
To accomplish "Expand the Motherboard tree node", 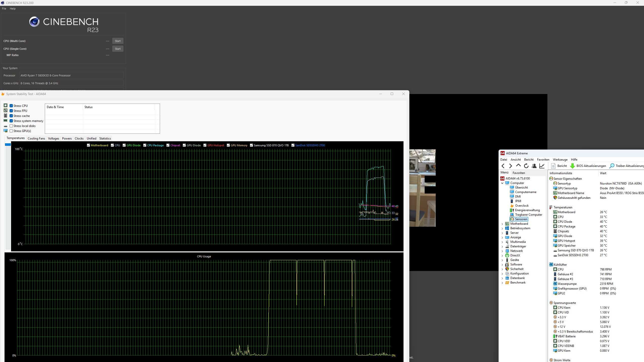I will click(x=502, y=224).
